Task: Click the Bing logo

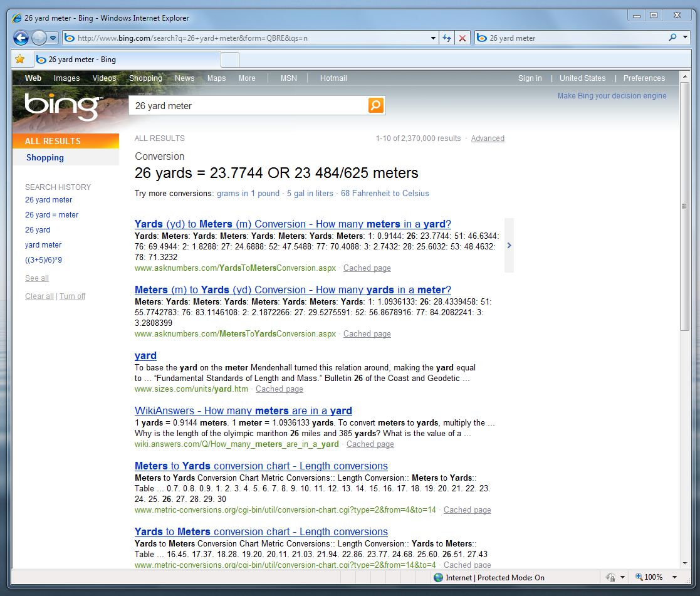Action: click(x=63, y=106)
